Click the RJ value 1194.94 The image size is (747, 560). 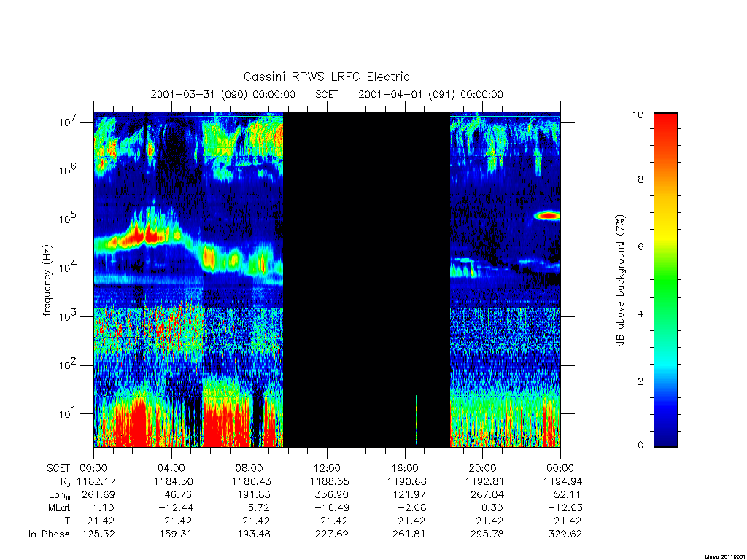coord(562,481)
